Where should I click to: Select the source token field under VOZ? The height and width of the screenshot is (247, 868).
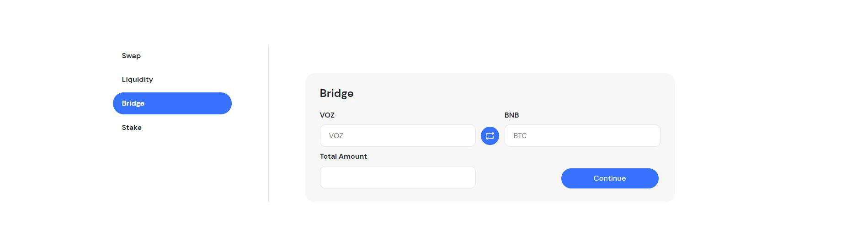point(397,136)
